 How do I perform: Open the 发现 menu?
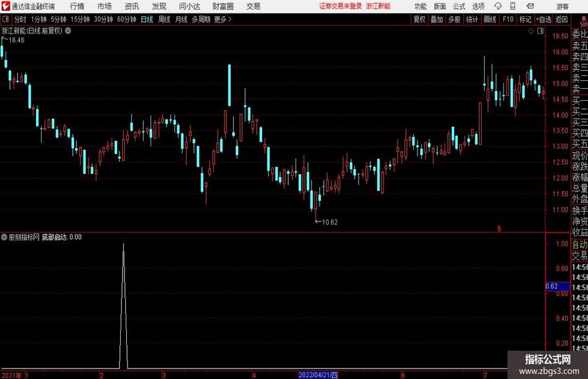click(x=159, y=6)
